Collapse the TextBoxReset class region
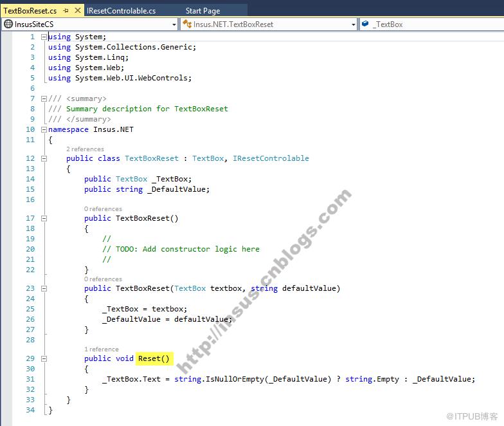The image size is (504, 426). [44, 158]
